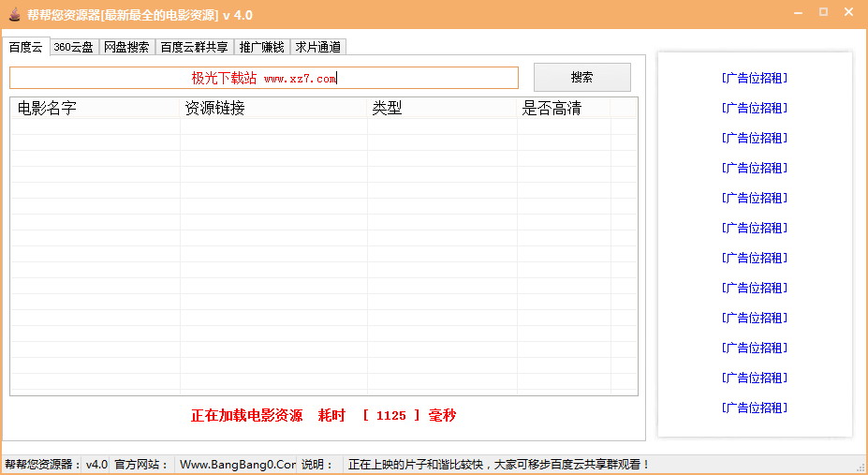Click the 资源链接 column header
Viewport: 868px width, 475px height.
[x=273, y=109]
